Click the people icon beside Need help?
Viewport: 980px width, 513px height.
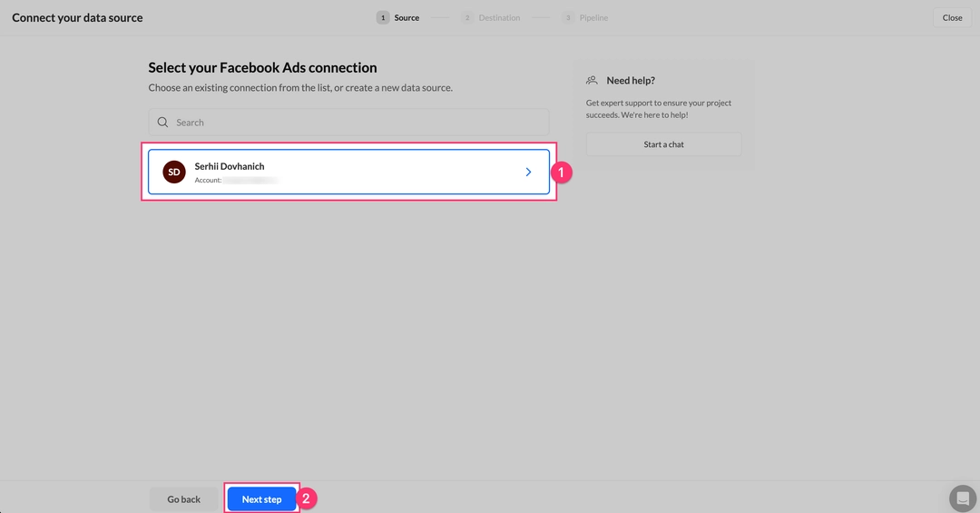pyautogui.click(x=593, y=81)
